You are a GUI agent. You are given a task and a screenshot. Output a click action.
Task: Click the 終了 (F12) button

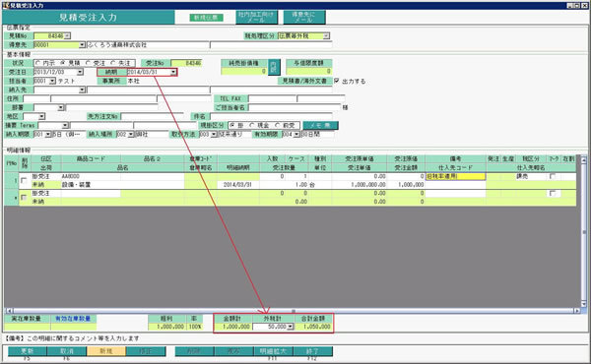click(312, 351)
